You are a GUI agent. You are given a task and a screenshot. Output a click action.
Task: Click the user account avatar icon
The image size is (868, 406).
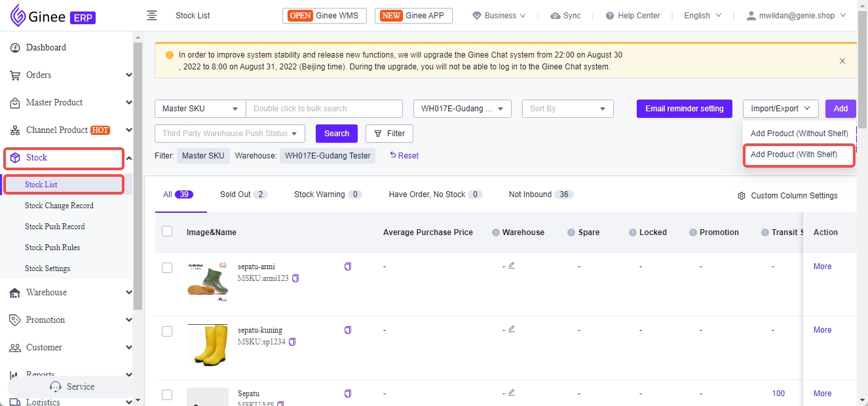pyautogui.click(x=752, y=16)
